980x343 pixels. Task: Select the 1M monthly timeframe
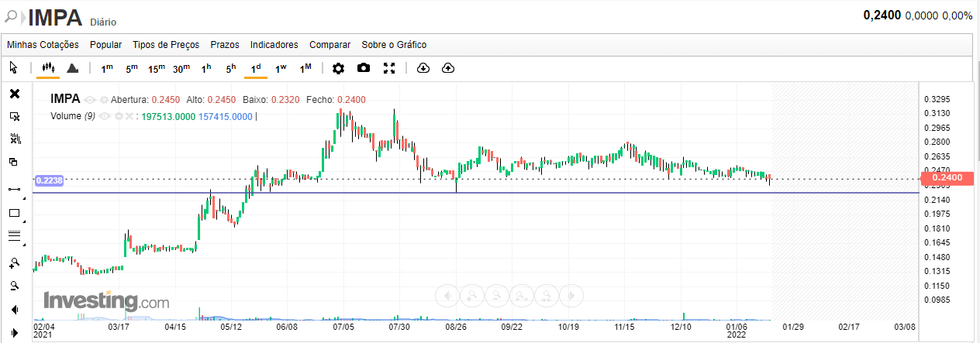[x=305, y=68]
